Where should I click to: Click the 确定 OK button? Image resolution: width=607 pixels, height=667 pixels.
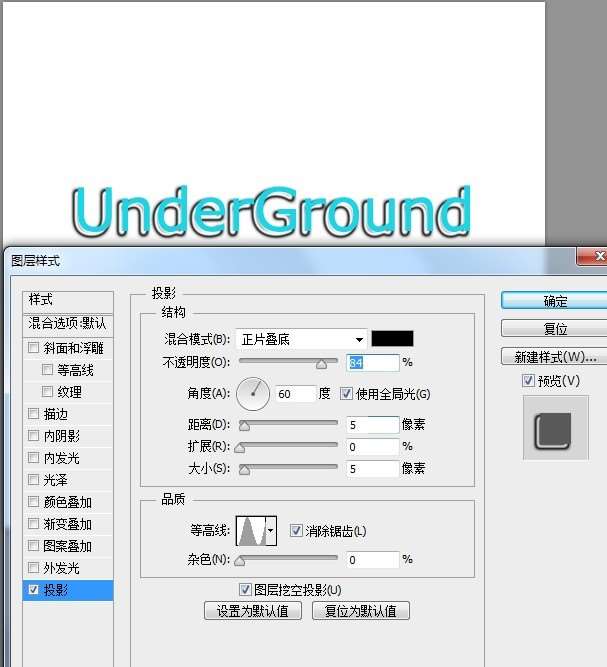click(554, 301)
